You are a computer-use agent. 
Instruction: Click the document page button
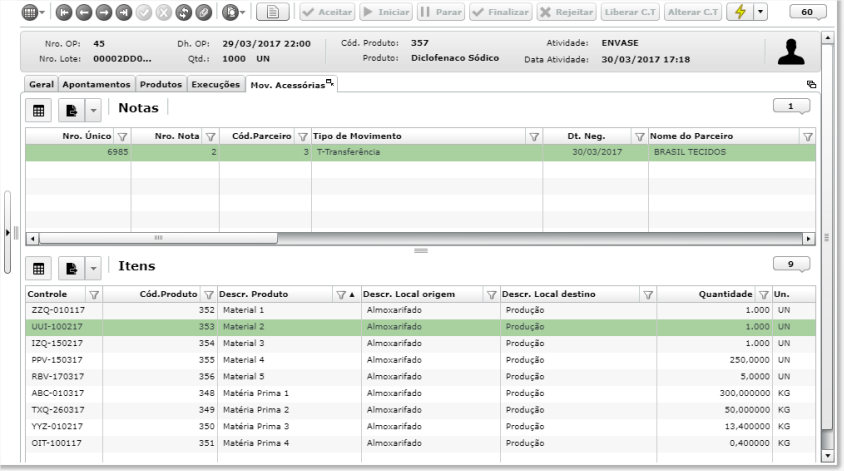point(273,12)
